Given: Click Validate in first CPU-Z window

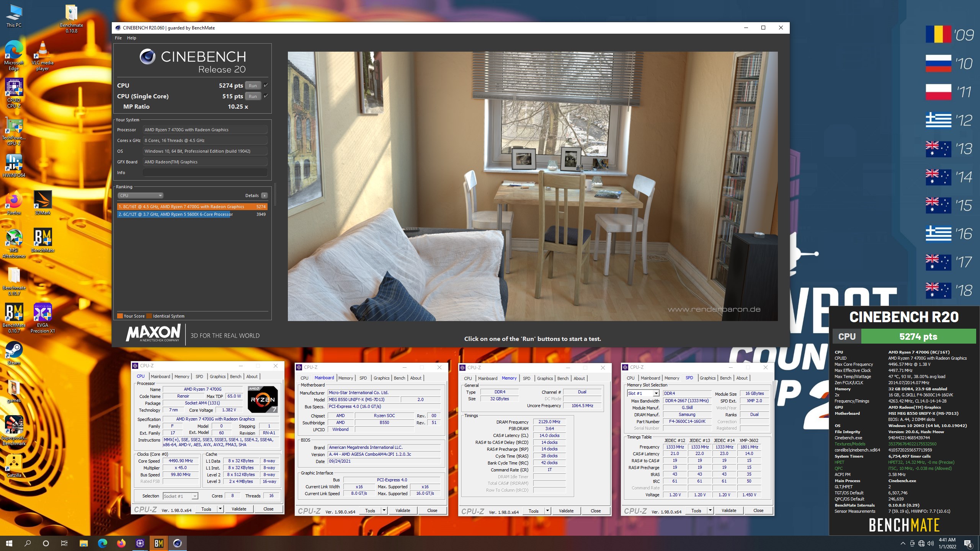Looking at the screenshot, I should 239,509.
